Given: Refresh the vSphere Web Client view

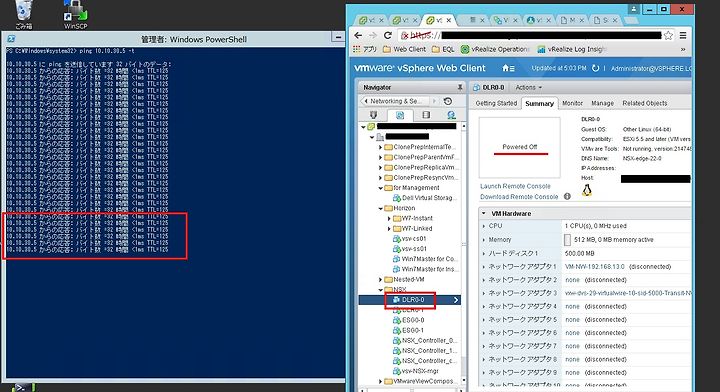Looking at the screenshot, I should click(x=595, y=68).
